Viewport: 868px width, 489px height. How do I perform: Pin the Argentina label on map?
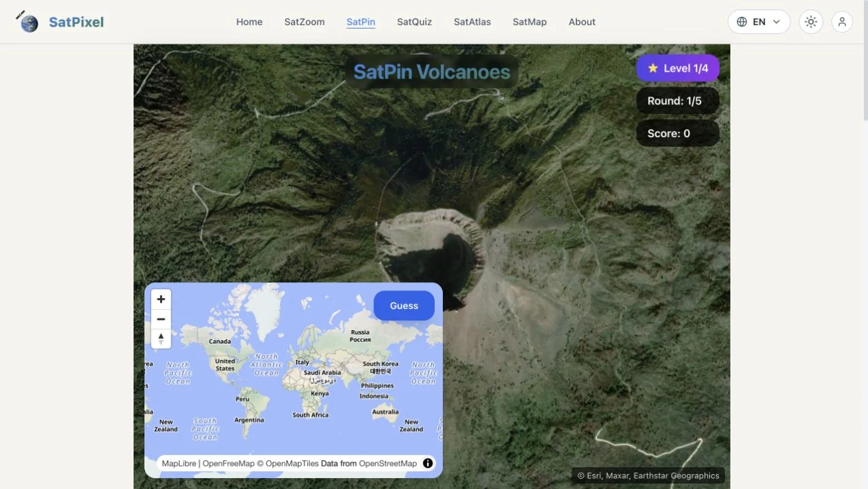[249, 420]
